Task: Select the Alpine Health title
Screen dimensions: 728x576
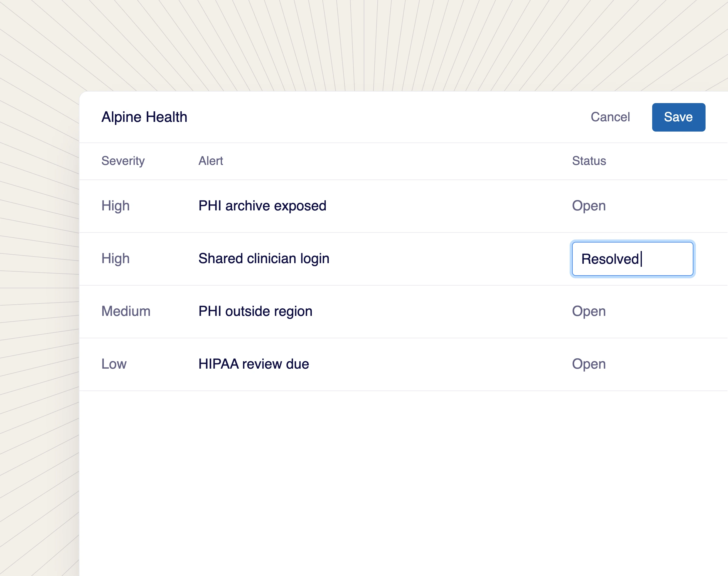Action: coord(144,117)
